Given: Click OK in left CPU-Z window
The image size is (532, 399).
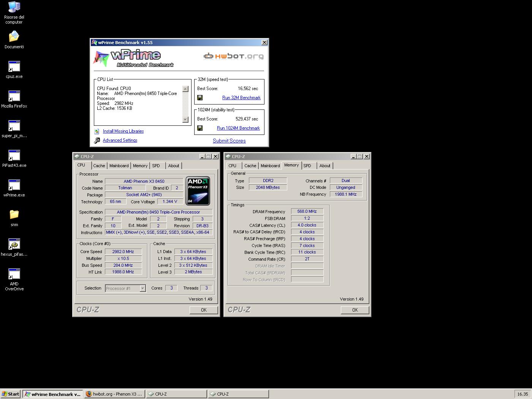Looking at the screenshot, I should [x=204, y=310].
